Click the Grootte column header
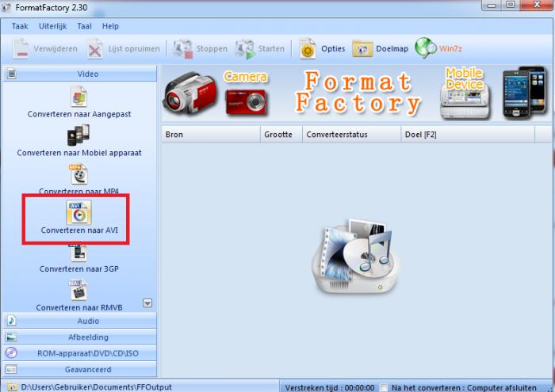The width and height of the screenshot is (555, 392). pos(281,135)
